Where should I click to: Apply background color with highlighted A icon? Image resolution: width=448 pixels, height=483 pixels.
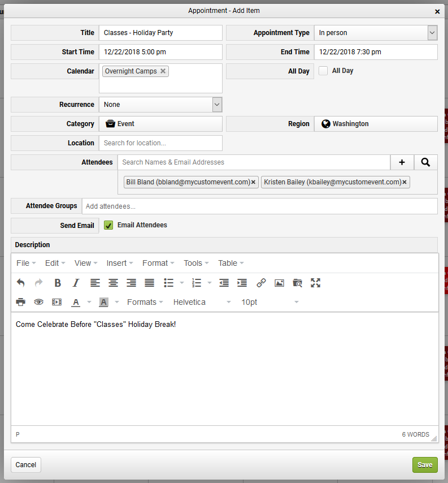104,302
